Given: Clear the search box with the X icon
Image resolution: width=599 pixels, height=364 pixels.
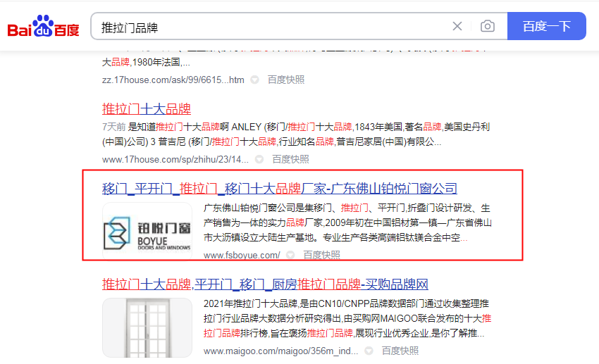Looking at the screenshot, I should pos(457,27).
